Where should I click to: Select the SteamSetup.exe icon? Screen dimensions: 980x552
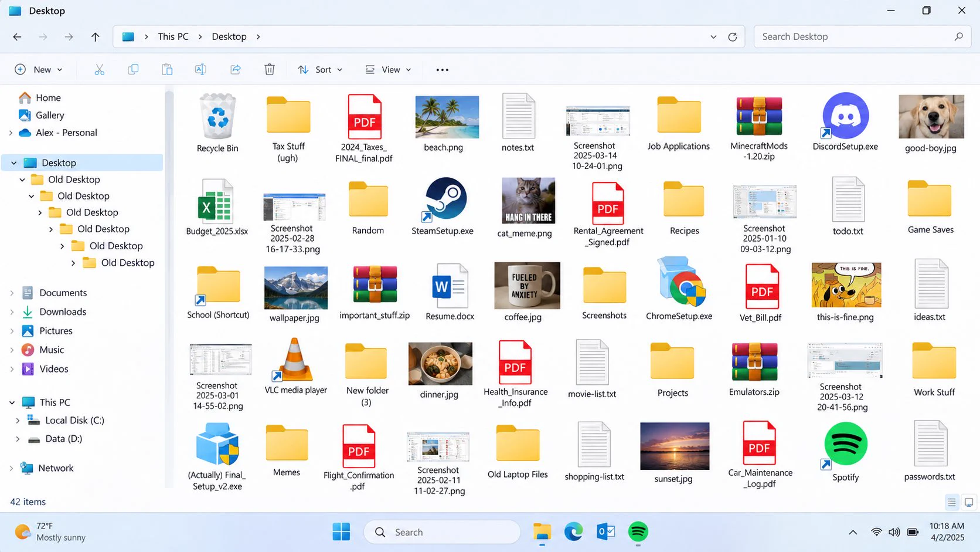tap(445, 199)
